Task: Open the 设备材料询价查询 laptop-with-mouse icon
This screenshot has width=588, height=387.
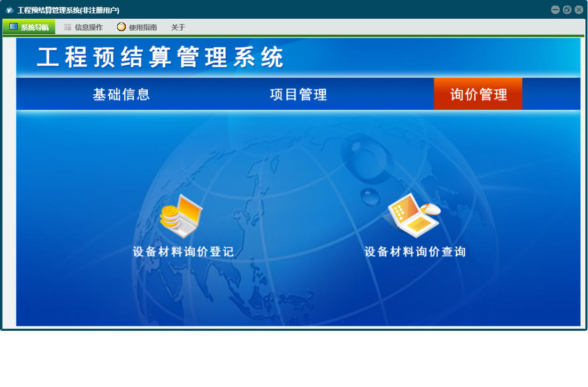Action: pos(412,215)
